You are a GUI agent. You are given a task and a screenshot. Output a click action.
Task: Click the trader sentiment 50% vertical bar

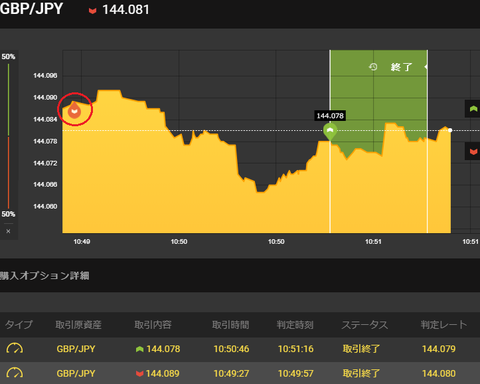(8, 136)
